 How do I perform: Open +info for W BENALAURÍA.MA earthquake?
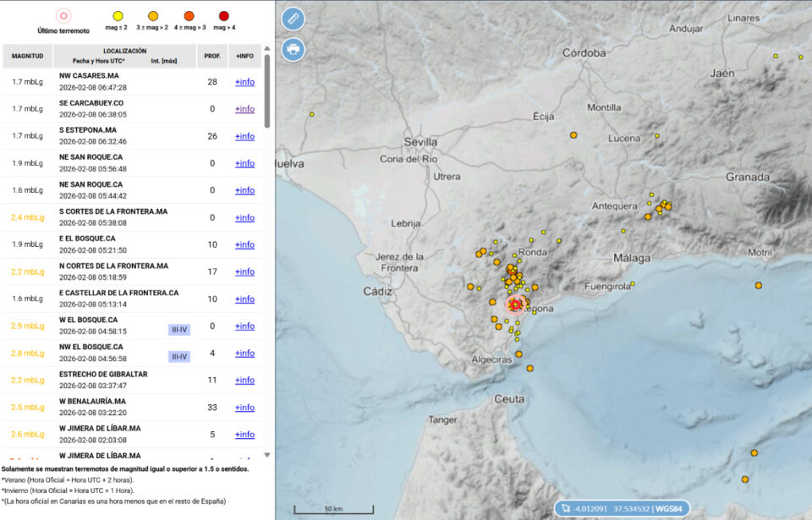(x=244, y=408)
